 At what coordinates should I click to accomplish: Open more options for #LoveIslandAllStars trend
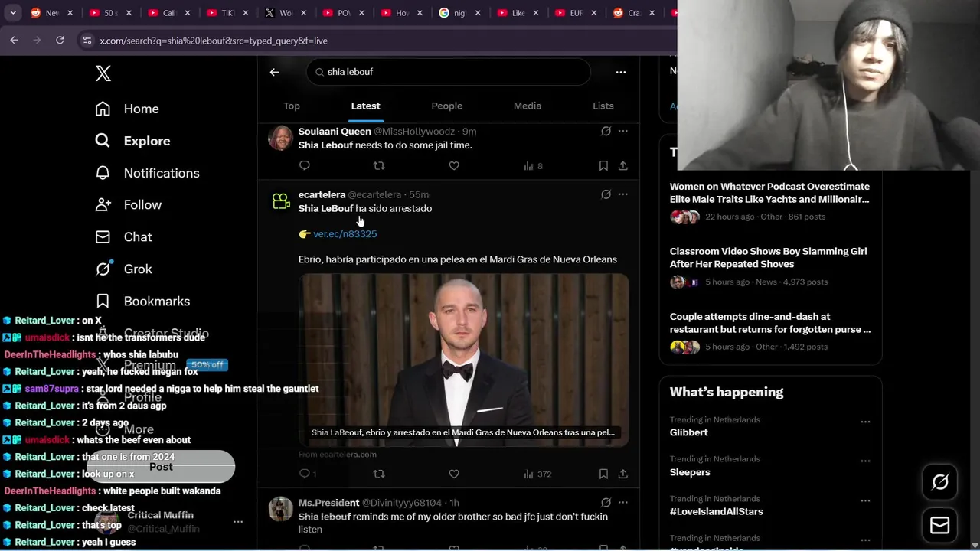tap(865, 501)
